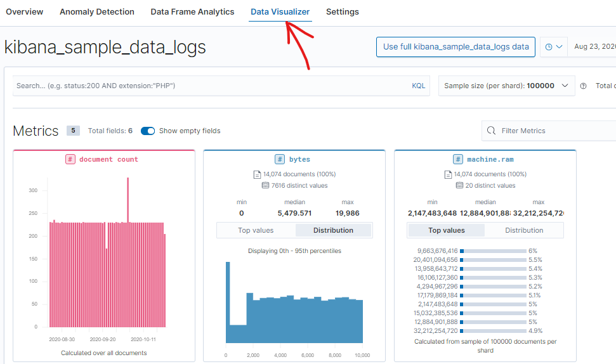Go to the Settings tab

(x=343, y=12)
